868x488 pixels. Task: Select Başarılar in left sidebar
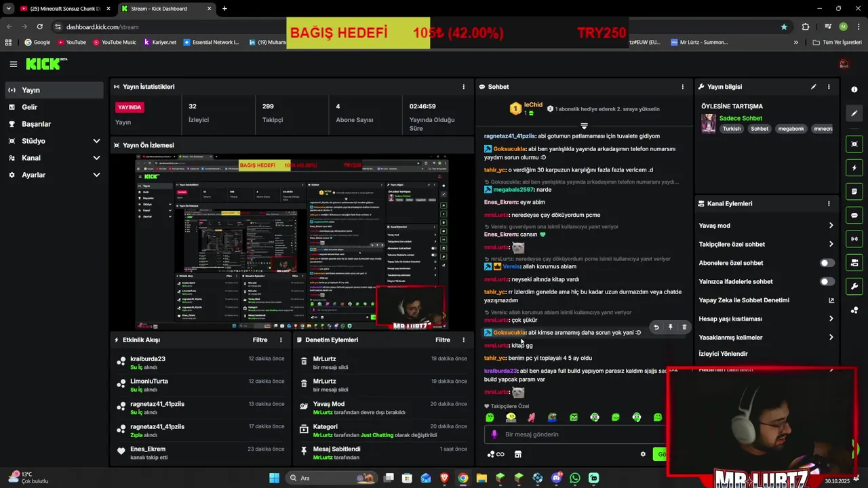point(54,124)
